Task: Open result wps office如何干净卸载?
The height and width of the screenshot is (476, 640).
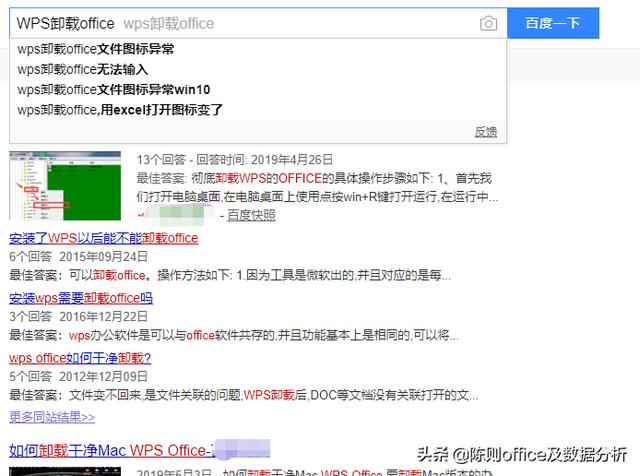Action: (80, 358)
